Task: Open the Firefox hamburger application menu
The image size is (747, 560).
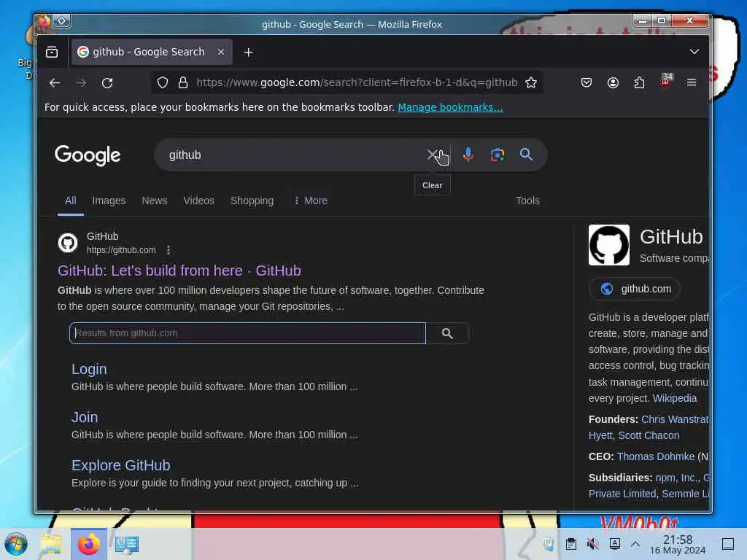Action: 692,83
